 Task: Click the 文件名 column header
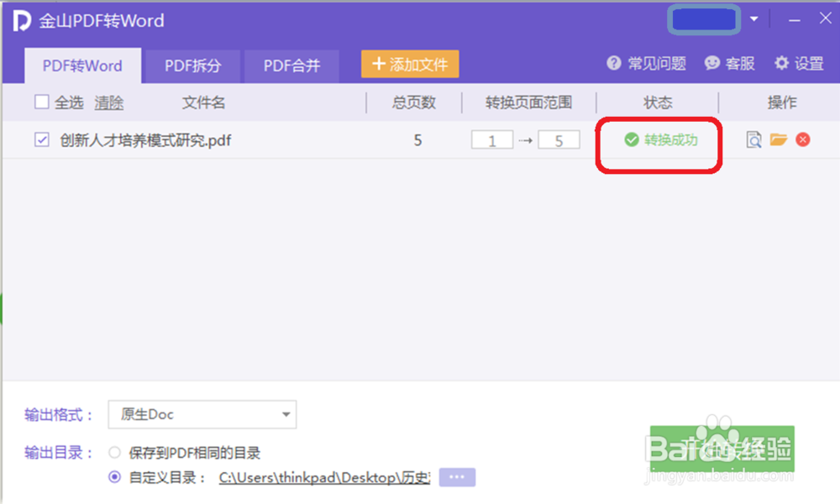point(203,102)
